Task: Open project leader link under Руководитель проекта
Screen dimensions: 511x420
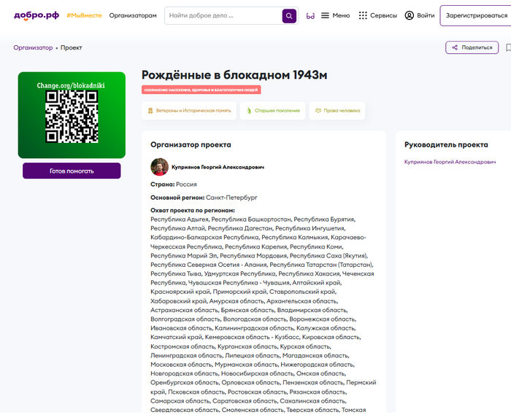Action: click(450, 162)
